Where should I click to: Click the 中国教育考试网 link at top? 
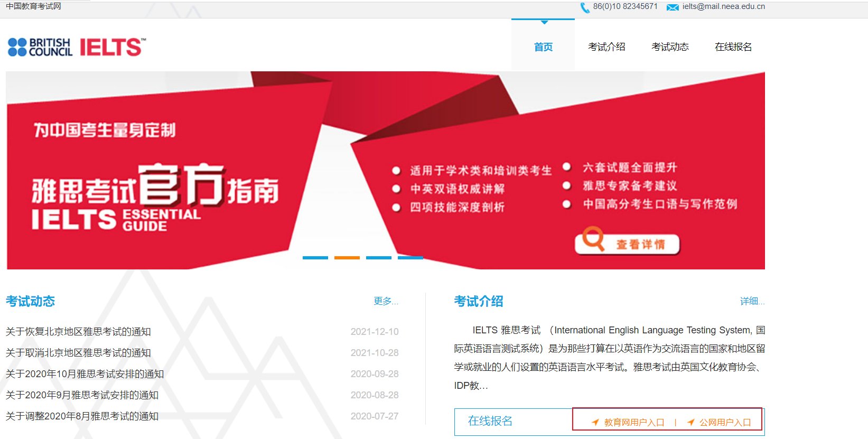(x=33, y=6)
